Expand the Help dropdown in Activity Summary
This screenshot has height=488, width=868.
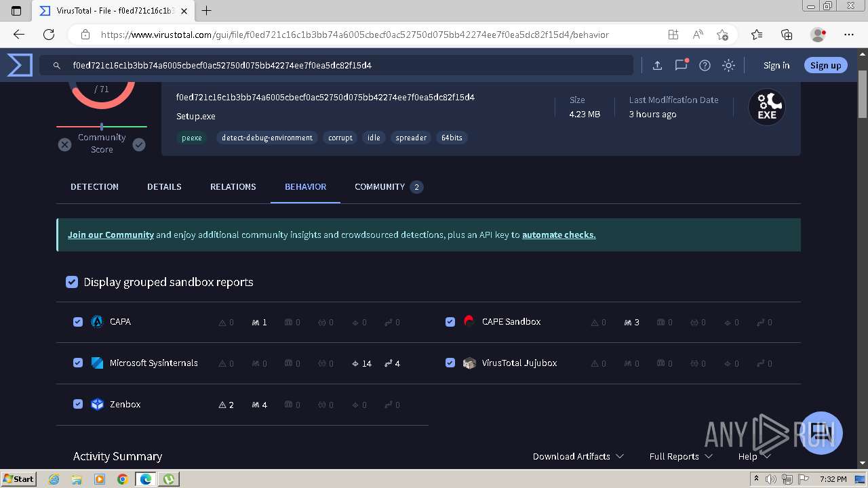point(755,456)
